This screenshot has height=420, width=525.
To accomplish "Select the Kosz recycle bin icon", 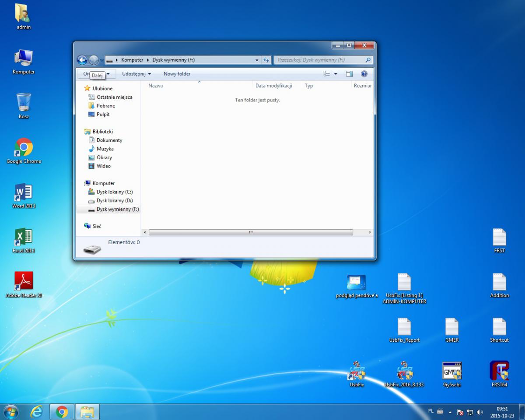I will (24, 106).
